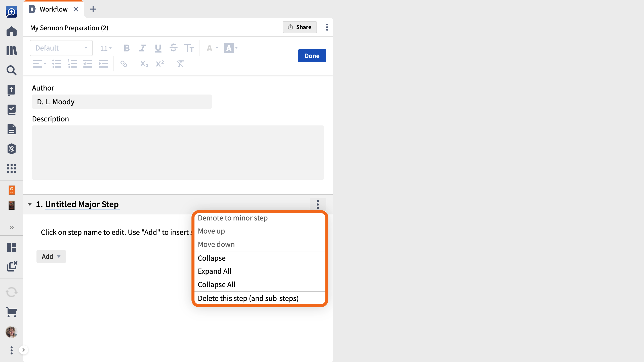Collapse step 1 with the disclosure triangle
Viewport: 644px width, 362px height.
click(x=30, y=204)
